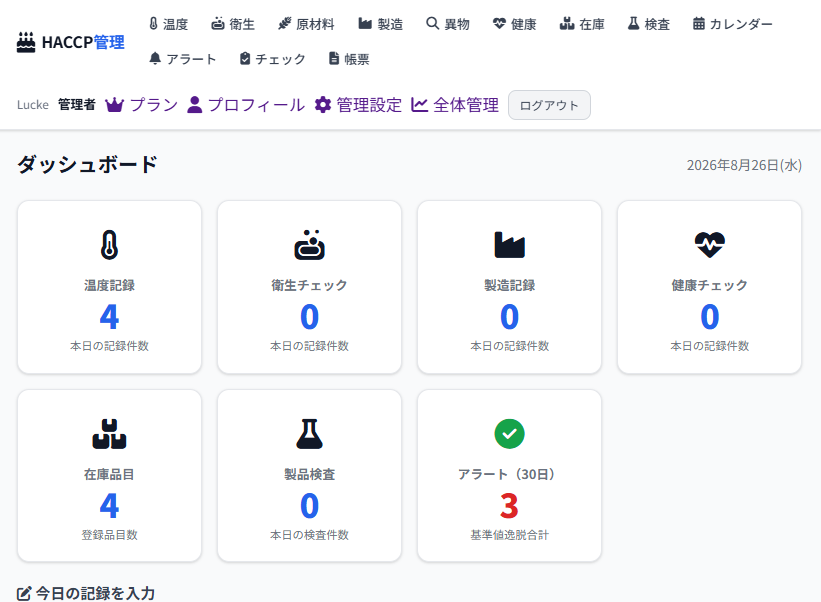Click the flask icon on 製品検査 card
821x602 pixels.
pos(309,434)
